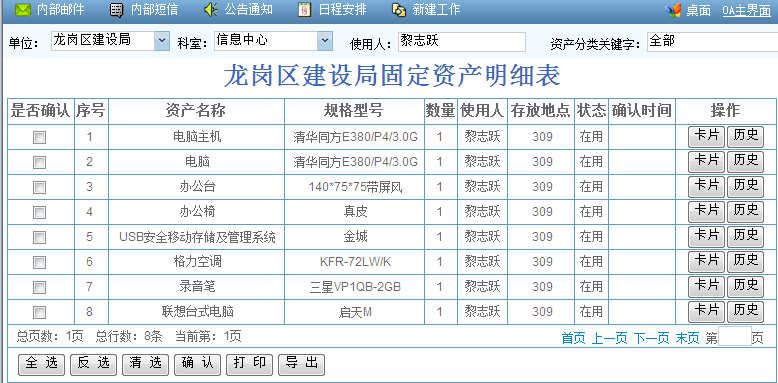This screenshot has height=383, width=778.
Task: Click 历史 button for USB安全移动存储 row
Action: (745, 237)
